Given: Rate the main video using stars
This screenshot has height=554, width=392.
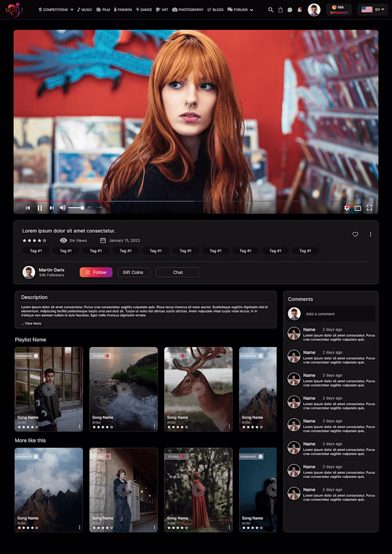Looking at the screenshot, I should (34, 241).
